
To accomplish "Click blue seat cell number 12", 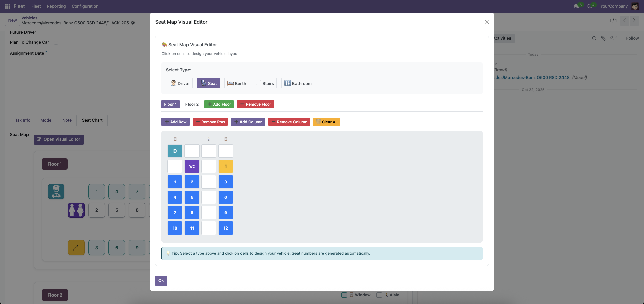I will [226, 228].
